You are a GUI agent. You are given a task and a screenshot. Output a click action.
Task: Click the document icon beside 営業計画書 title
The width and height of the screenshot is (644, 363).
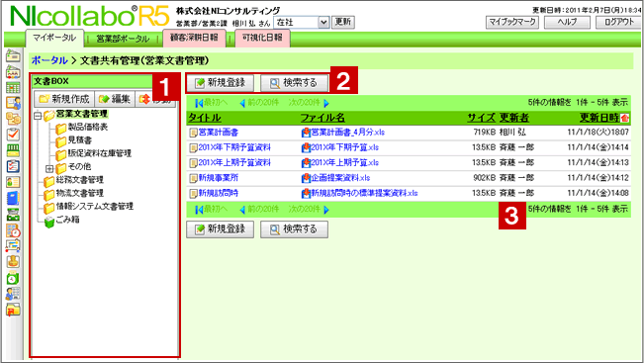click(x=193, y=133)
